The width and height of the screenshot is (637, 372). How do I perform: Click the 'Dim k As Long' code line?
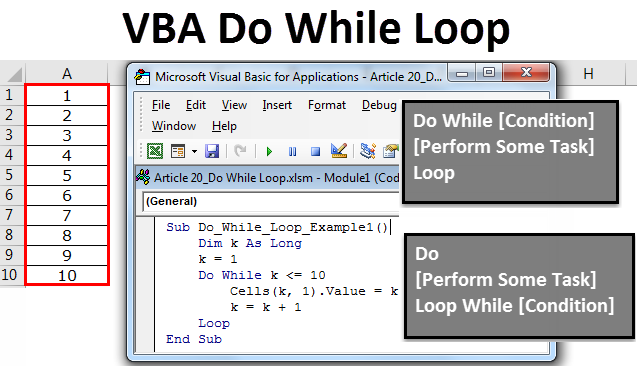[x=250, y=243]
